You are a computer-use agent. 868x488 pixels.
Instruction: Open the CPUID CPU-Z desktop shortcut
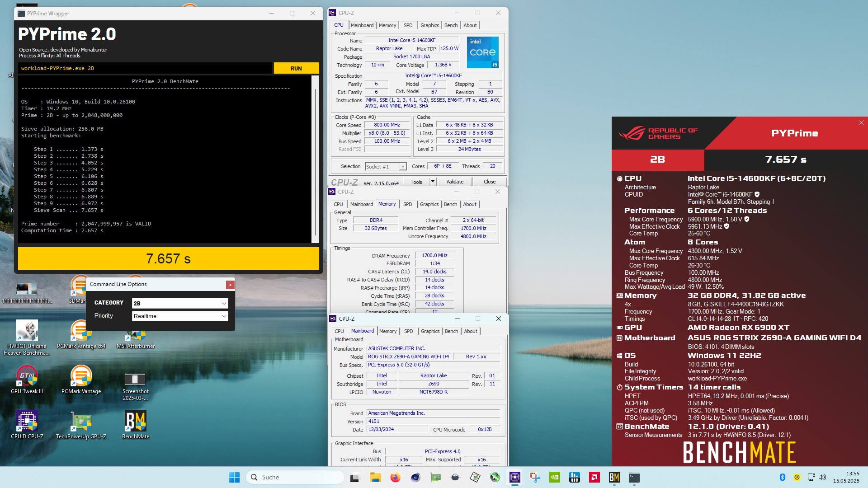[x=27, y=425]
